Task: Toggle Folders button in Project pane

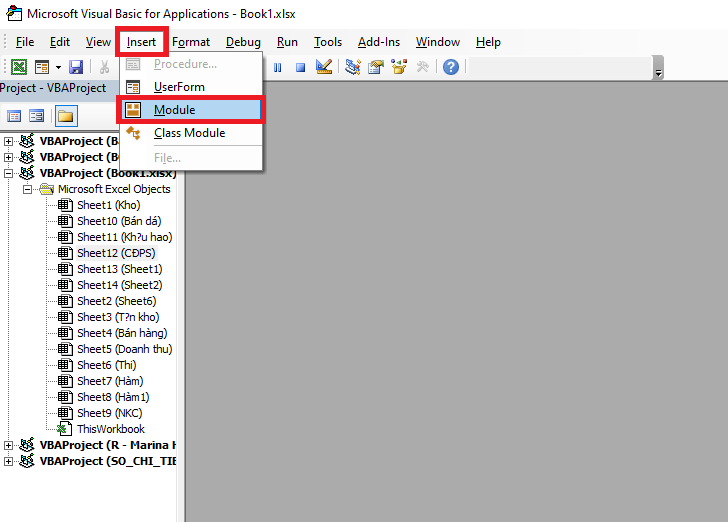Action: 66,116
